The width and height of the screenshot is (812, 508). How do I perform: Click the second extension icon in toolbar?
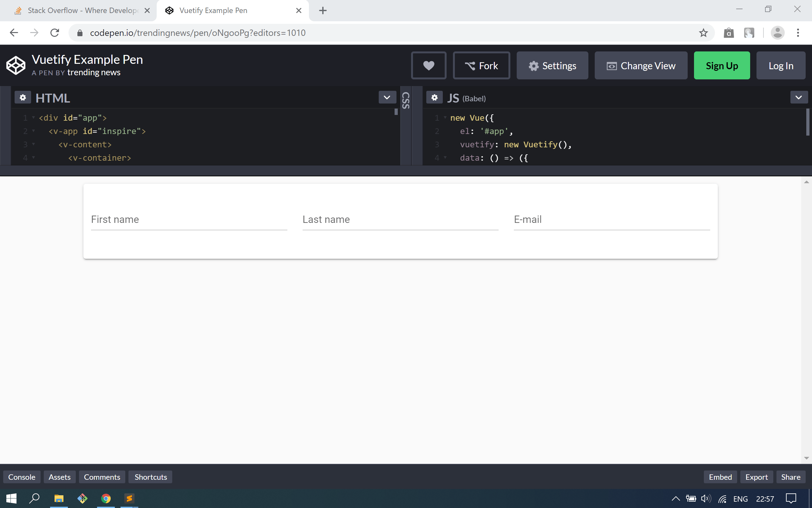pos(749,33)
